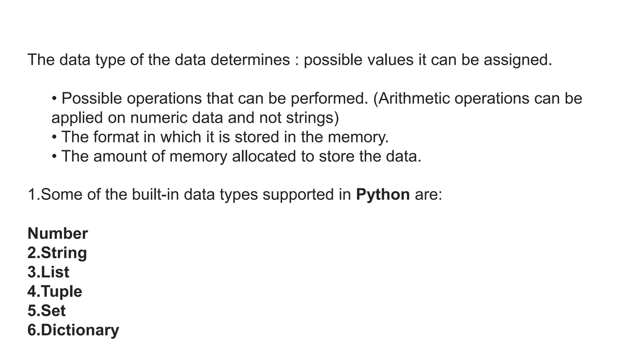Click the 'built-in data types' sentence

(235, 195)
